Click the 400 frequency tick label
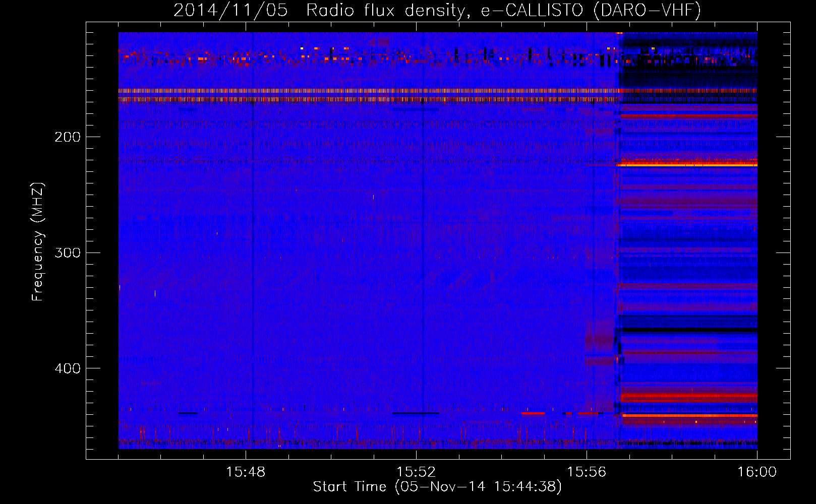Viewport: 816px width, 504px height. tap(68, 368)
